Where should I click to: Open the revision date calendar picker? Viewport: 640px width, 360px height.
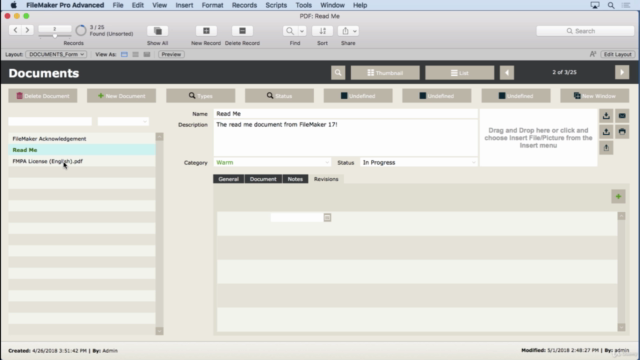pos(327,218)
